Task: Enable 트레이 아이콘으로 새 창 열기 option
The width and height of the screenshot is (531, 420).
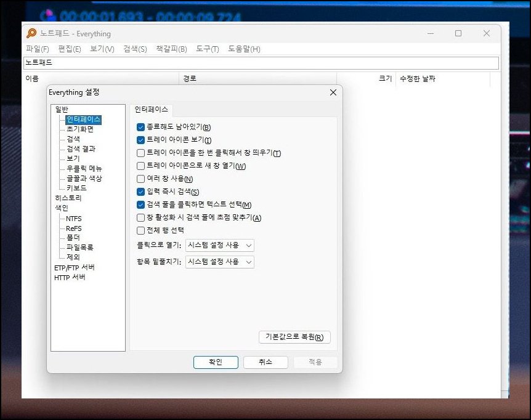Action: tap(140, 166)
